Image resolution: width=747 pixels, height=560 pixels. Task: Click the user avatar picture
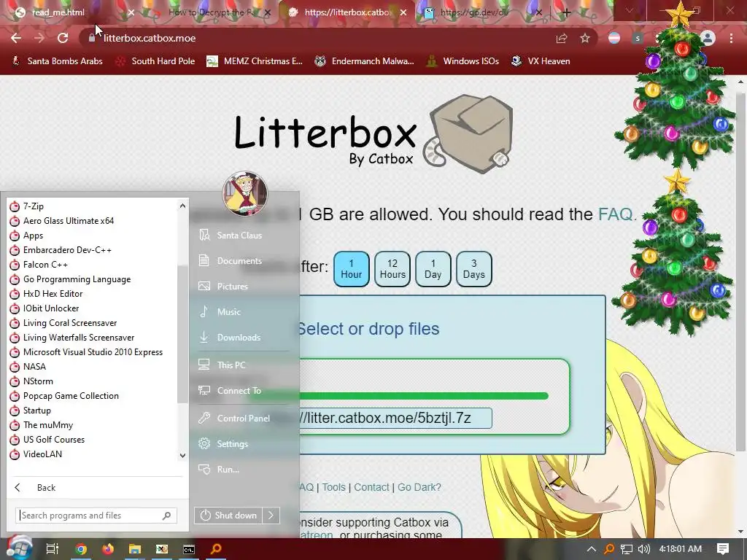pos(245,194)
